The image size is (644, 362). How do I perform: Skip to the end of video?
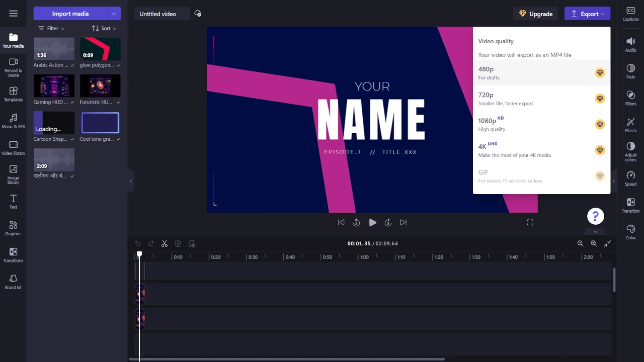[x=403, y=222]
